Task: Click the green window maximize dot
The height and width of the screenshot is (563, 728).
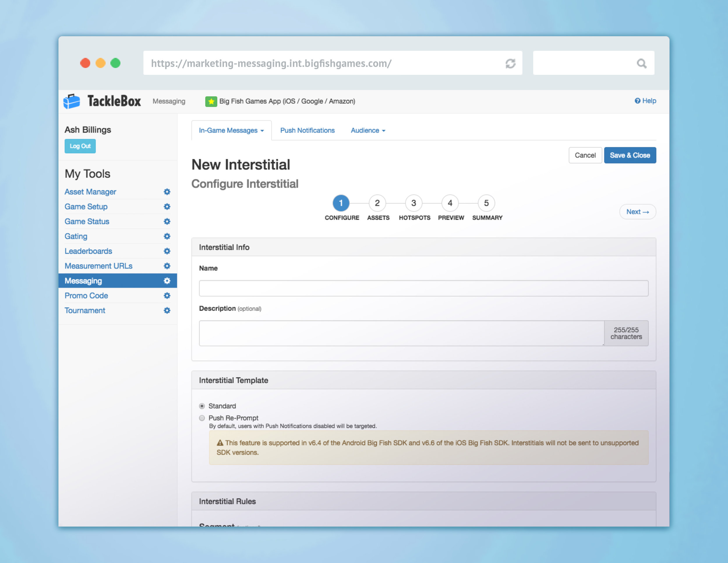Action: click(115, 63)
